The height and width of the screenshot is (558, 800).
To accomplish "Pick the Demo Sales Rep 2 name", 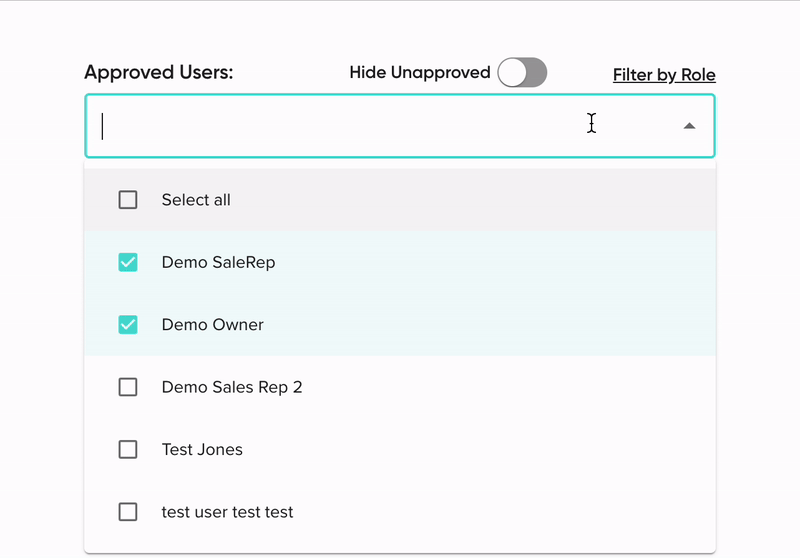I will [x=232, y=387].
